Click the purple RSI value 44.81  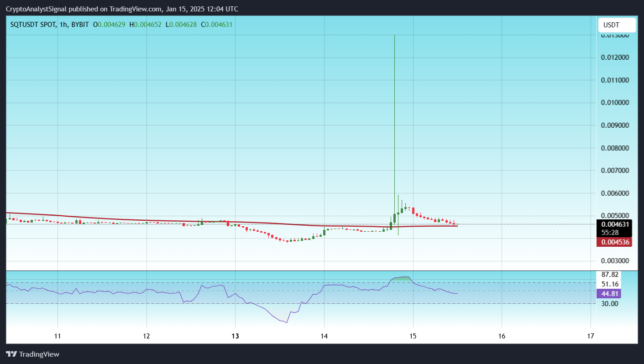point(609,294)
